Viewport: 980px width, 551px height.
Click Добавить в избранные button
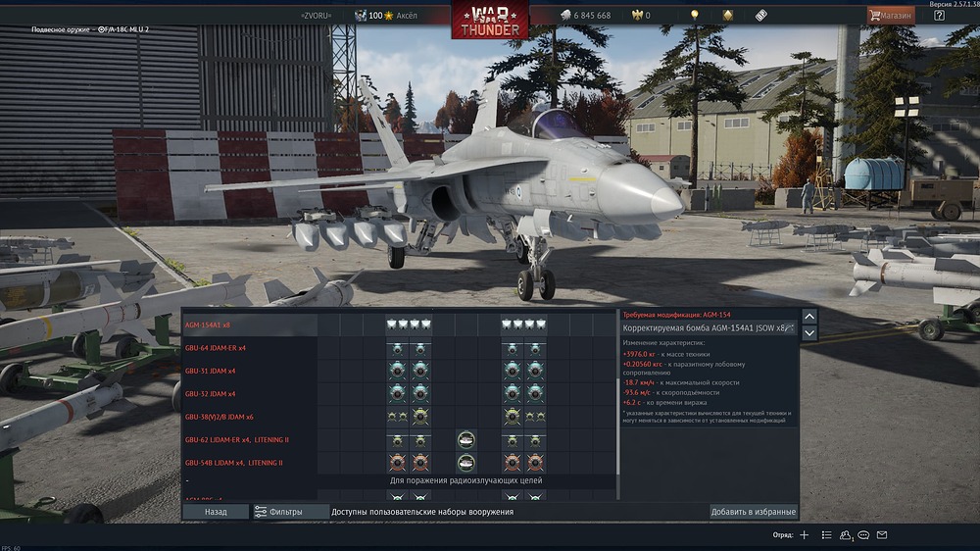pos(753,512)
